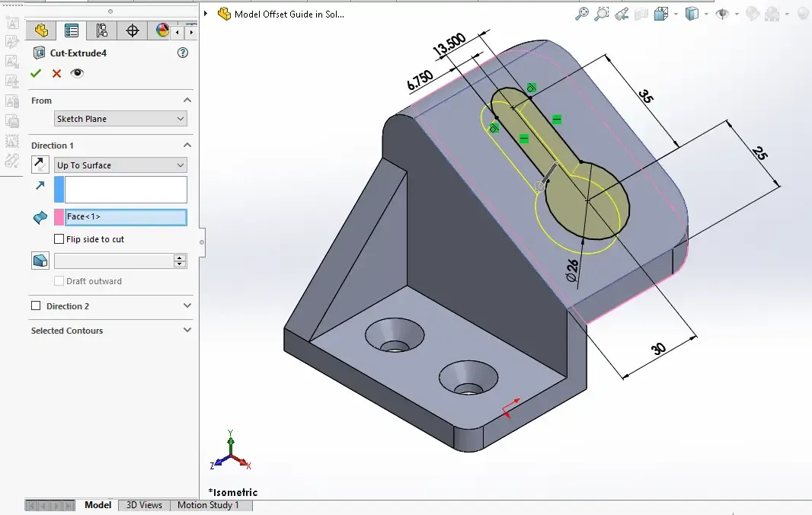The width and height of the screenshot is (812, 515).
Task: Select the Zoom to Area tool
Action: [602, 14]
